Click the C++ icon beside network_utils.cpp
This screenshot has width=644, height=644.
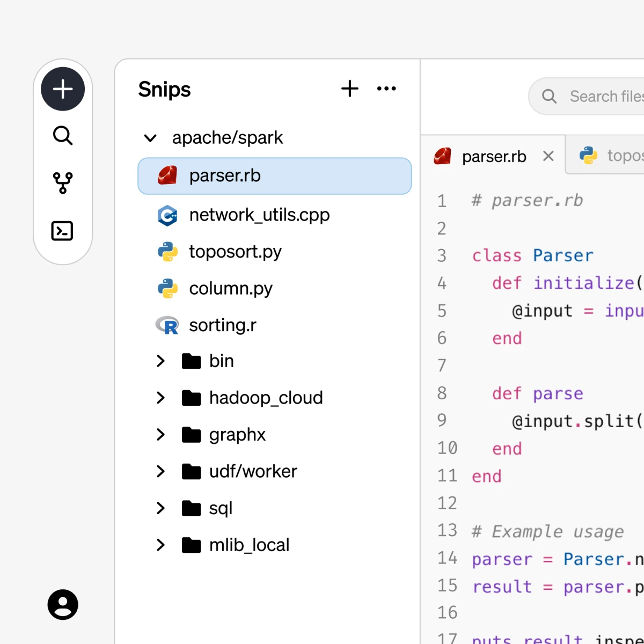coord(167,215)
